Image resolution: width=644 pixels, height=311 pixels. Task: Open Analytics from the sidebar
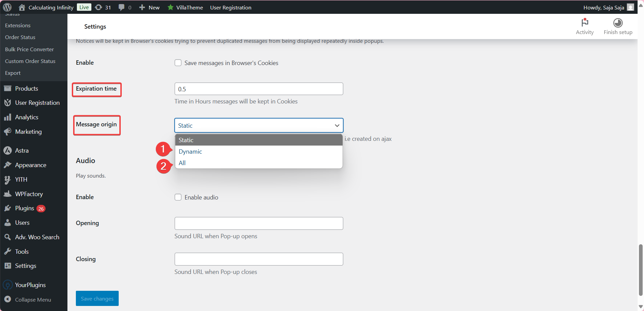[27, 117]
